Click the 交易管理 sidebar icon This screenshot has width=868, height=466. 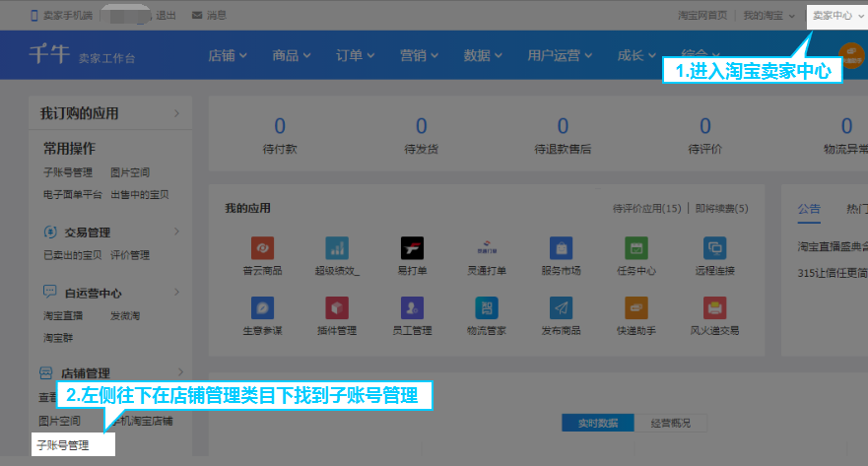[50, 232]
